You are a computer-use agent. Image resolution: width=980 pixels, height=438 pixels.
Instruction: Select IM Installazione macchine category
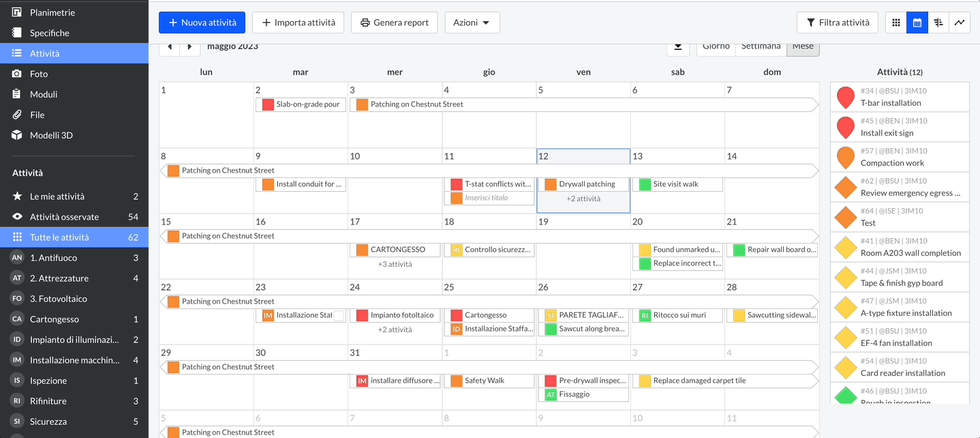click(x=74, y=360)
